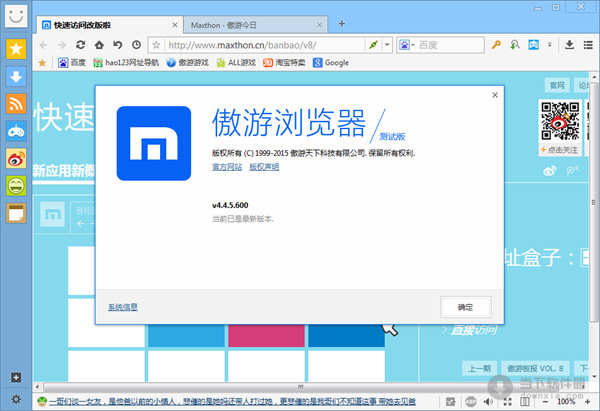This screenshot has width=600, height=411.
Task: Open a new tab with plus button
Action: point(342,24)
